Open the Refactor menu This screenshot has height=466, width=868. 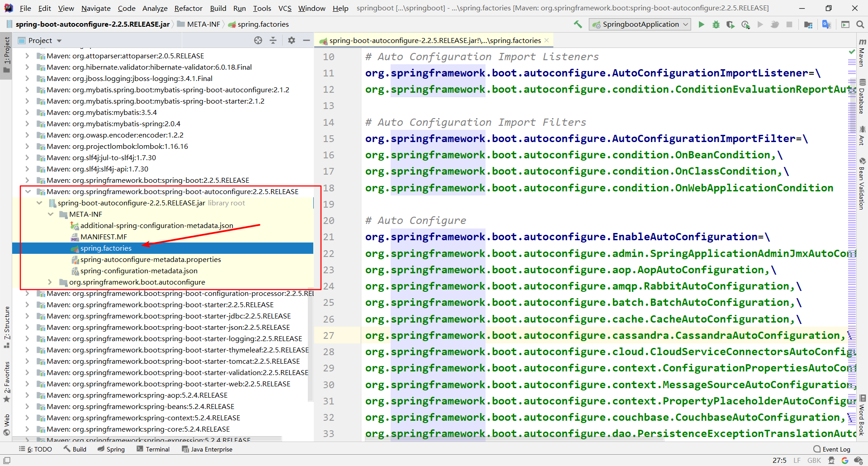(x=189, y=8)
